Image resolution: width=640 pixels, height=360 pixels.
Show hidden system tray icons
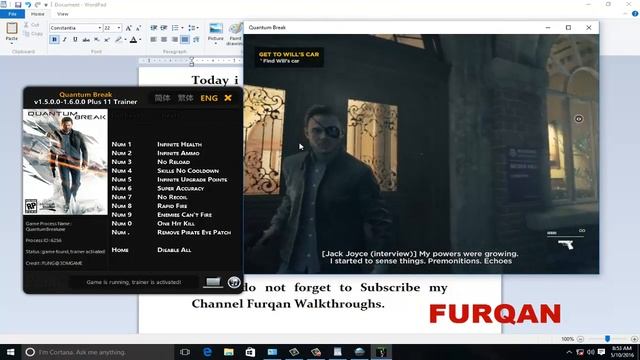[569, 352]
